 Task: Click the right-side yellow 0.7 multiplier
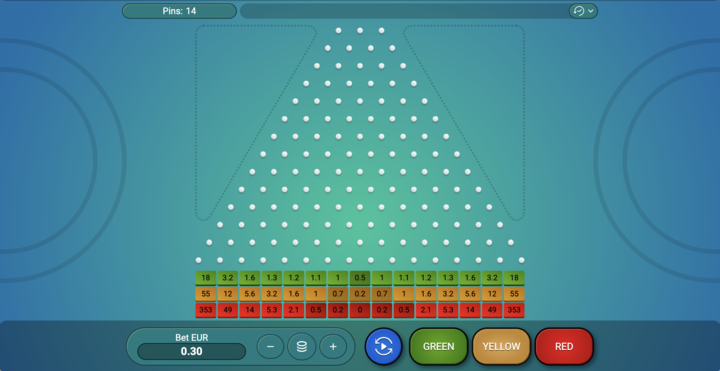[x=382, y=294]
